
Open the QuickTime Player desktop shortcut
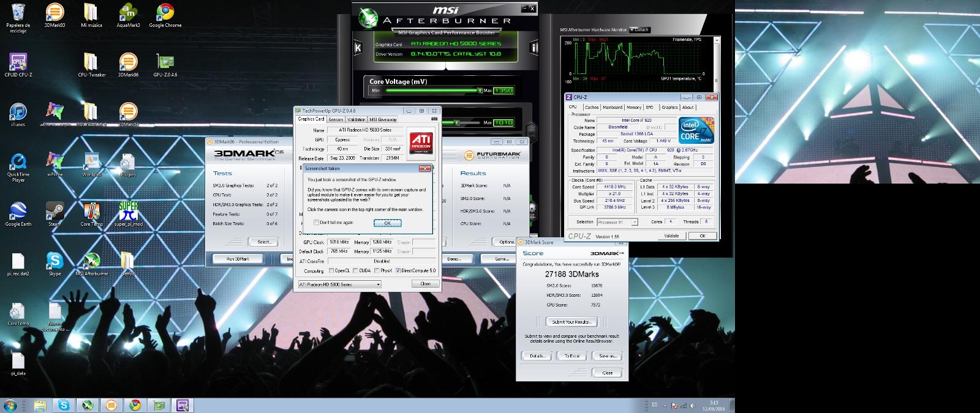point(18,168)
